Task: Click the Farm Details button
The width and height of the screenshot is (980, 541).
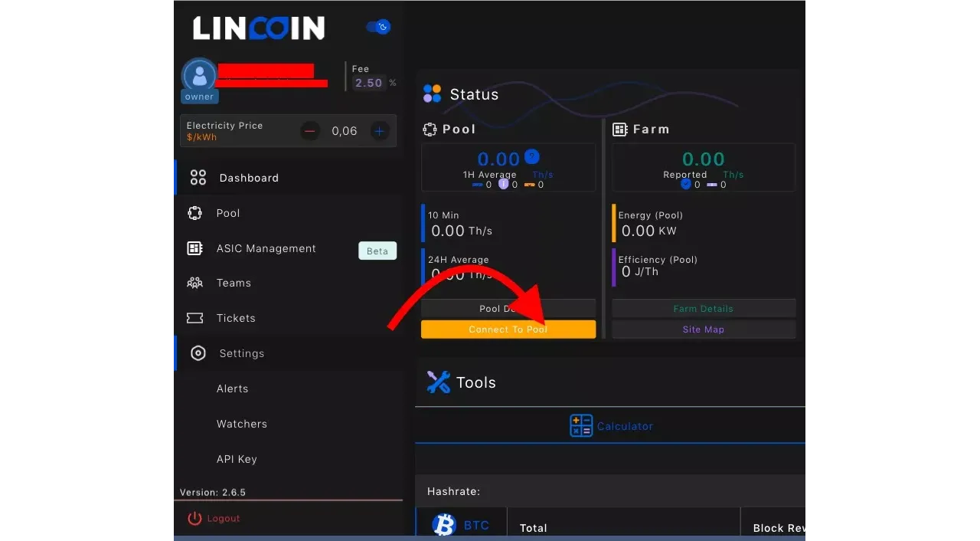Action: [x=704, y=309]
